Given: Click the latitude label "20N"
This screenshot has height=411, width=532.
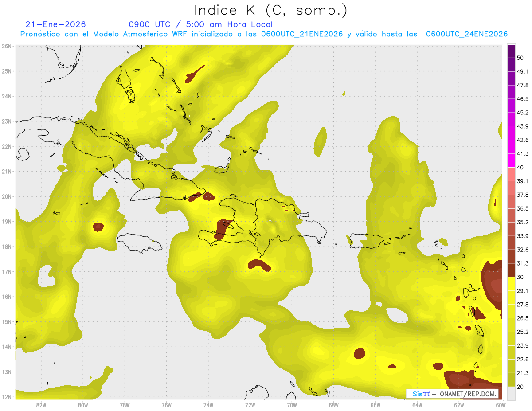Looking at the screenshot, I should point(7,196).
